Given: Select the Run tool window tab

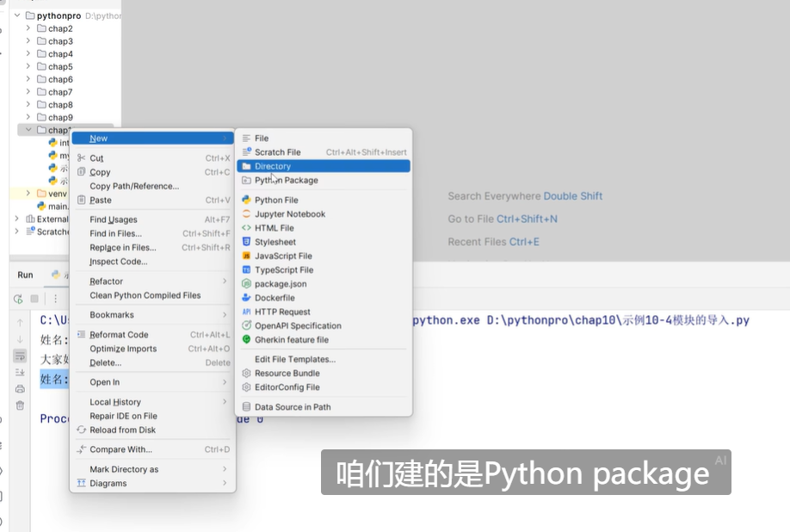Looking at the screenshot, I should tap(25, 275).
